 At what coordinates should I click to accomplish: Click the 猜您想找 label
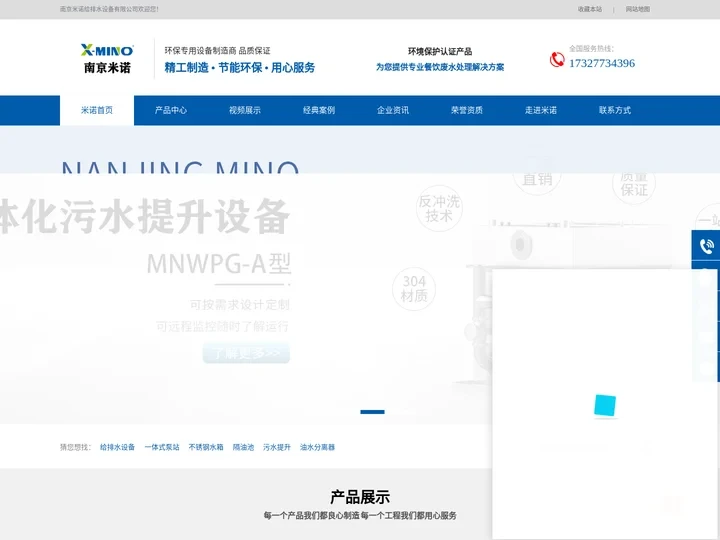[x=75, y=447]
